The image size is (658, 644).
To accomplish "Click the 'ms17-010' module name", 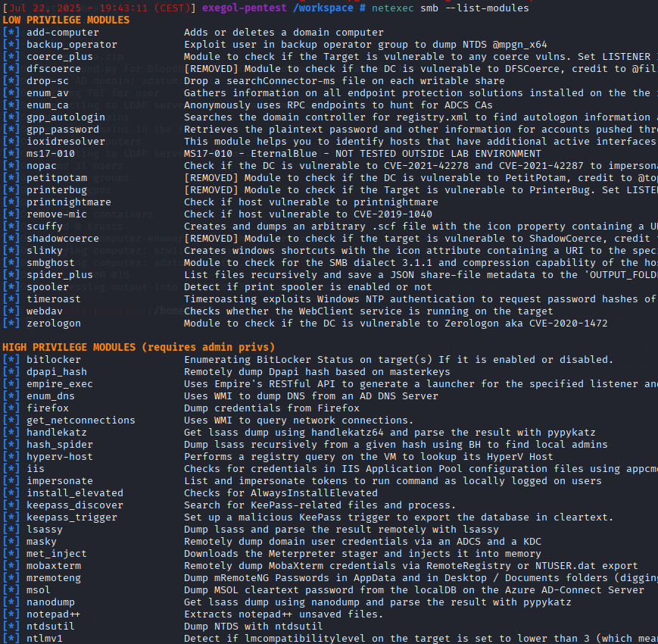I will [51, 154].
